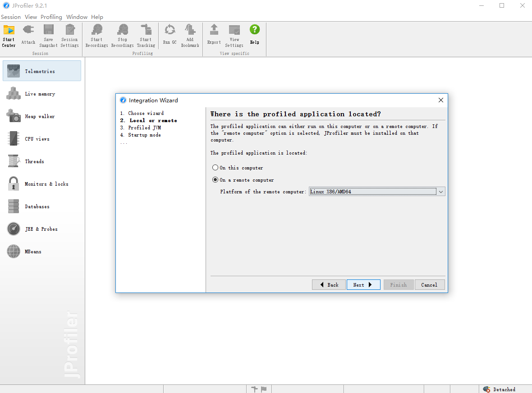Click wizard step "3. Profiled JVM"

pos(141,128)
